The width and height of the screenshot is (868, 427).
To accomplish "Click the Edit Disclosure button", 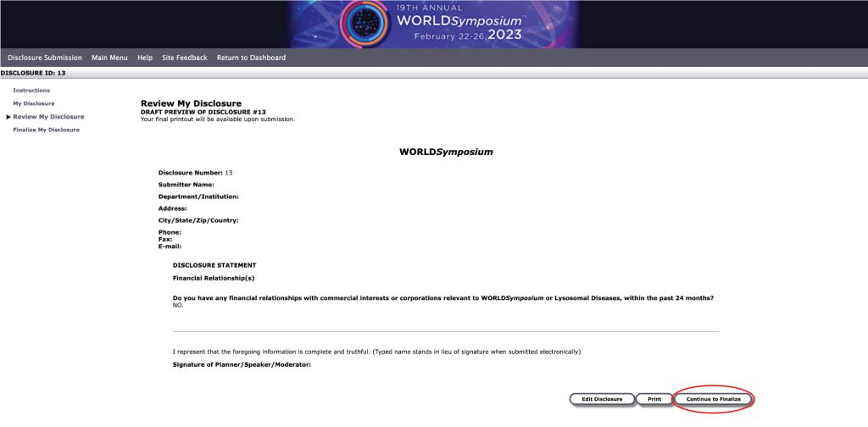I will [x=603, y=399].
